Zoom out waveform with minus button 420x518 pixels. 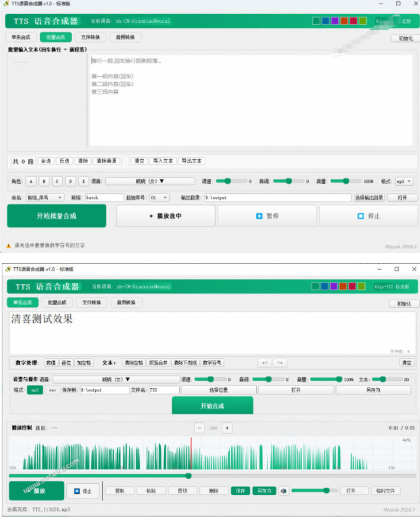click(199, 428)
